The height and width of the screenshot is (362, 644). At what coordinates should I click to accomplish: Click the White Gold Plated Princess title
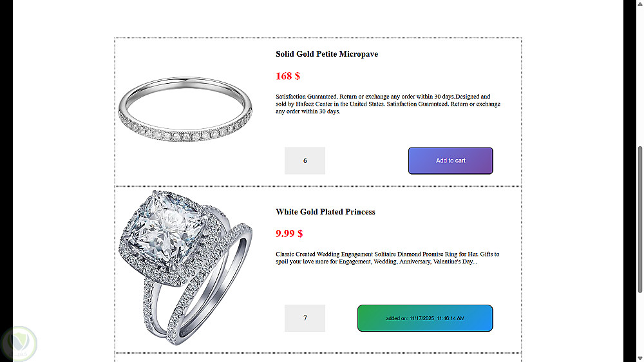click(325, 212)
